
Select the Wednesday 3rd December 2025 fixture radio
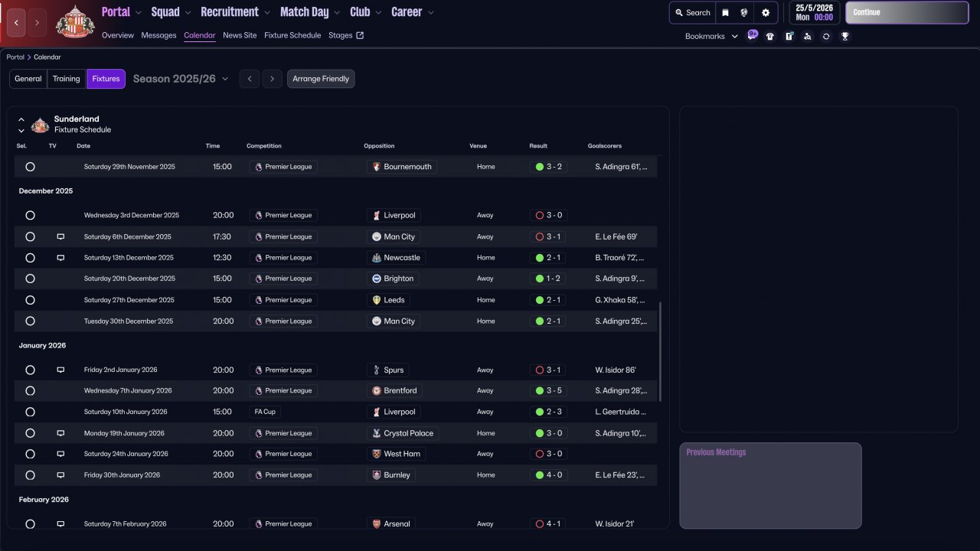pyautogui.click(x=30, y=216)
